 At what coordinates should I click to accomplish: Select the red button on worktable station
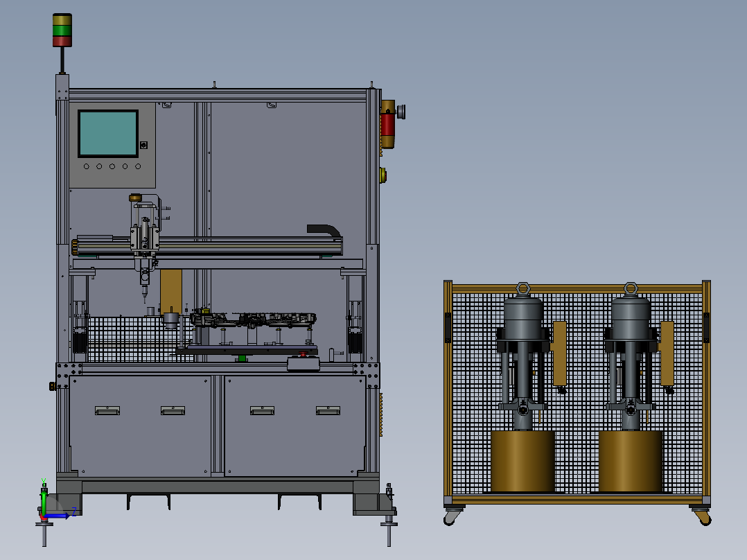click(x=303, y=354)
